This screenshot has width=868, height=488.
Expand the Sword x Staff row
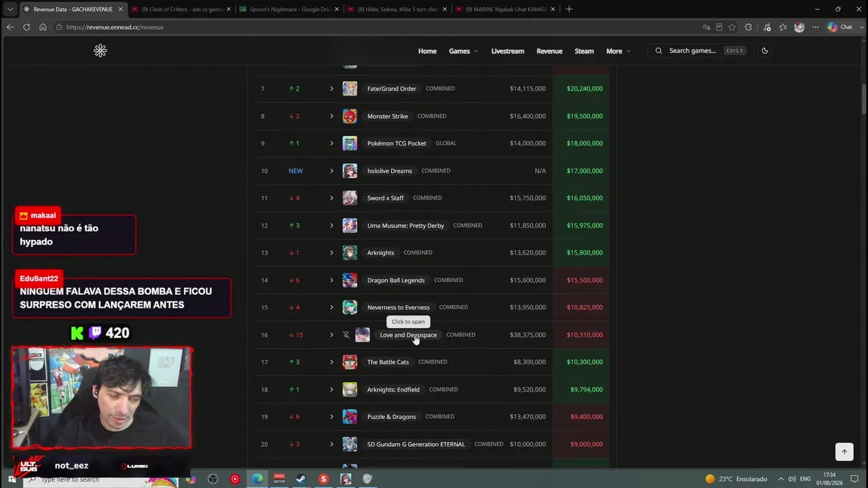(x=332, y=198)
